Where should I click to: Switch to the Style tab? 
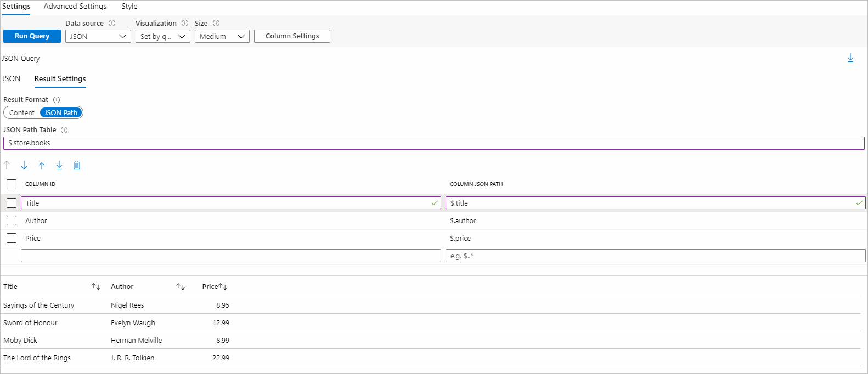tap(129, 7)
